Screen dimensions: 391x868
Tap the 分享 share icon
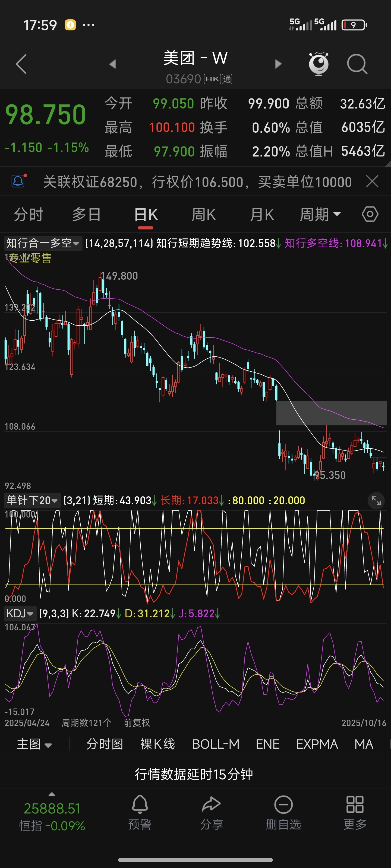(x=211, y=804)
